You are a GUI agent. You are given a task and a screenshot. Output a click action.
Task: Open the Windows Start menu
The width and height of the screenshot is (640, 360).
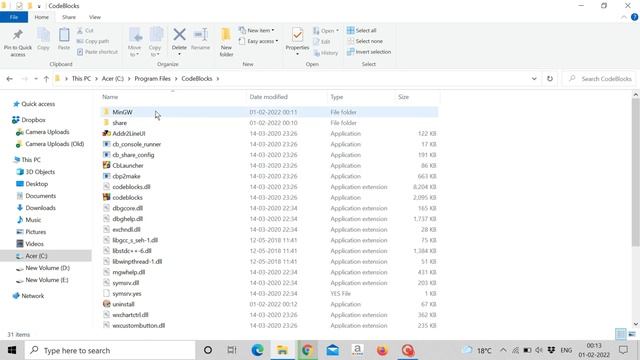[x=11, y=350]
